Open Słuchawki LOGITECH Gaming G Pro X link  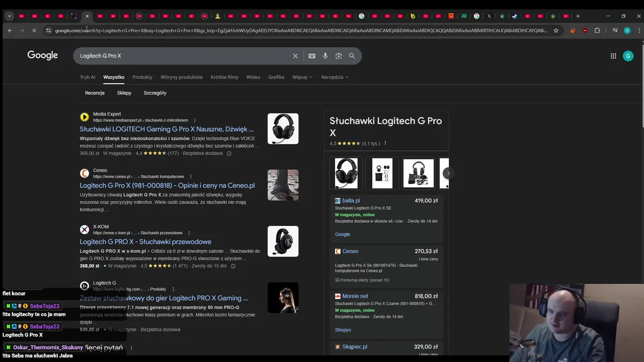pyautogui.click(x=167, y=129)
